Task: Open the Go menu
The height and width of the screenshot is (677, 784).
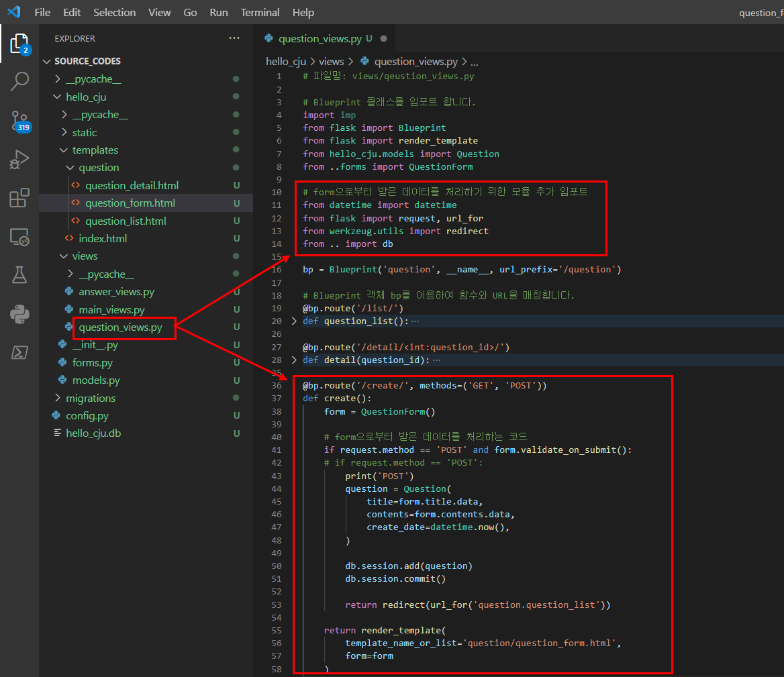Action: 190,13
